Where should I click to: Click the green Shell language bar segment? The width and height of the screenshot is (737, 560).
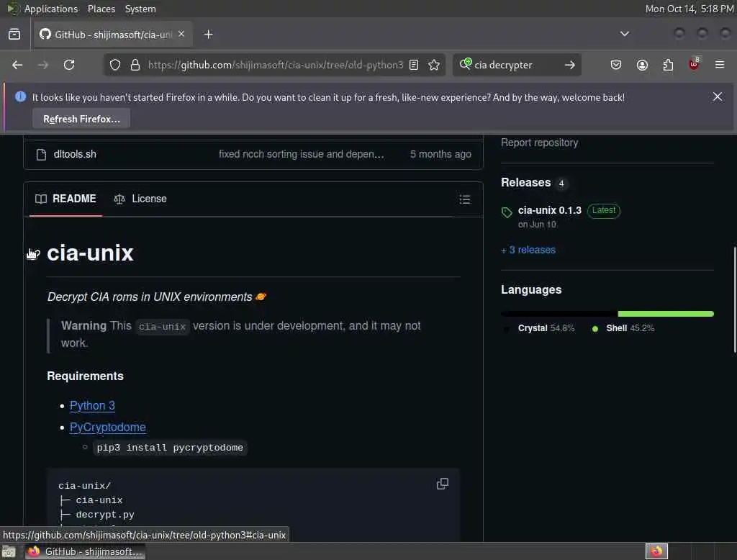666,314
